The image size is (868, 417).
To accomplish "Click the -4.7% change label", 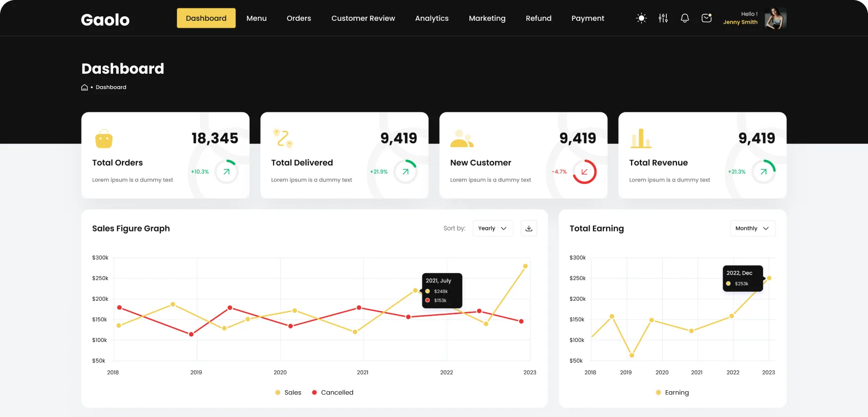I will [x=559, y=172].
